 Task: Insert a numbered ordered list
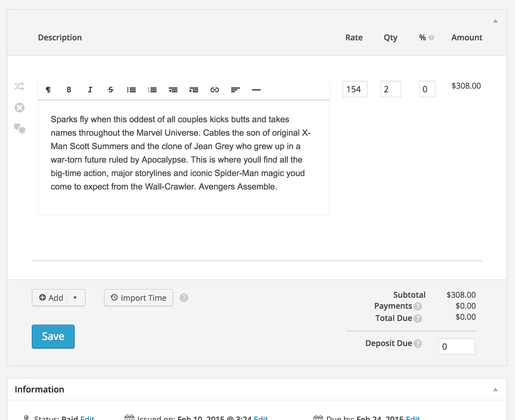152,90
